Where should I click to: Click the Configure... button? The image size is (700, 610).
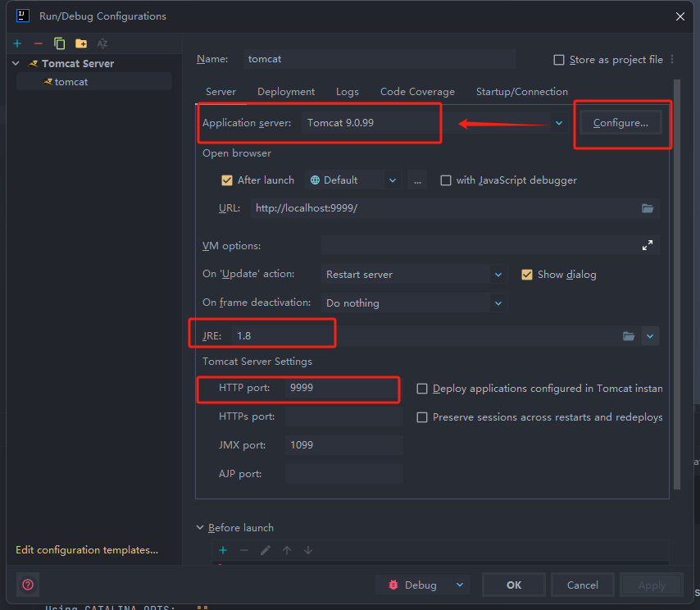pos(620,123)
